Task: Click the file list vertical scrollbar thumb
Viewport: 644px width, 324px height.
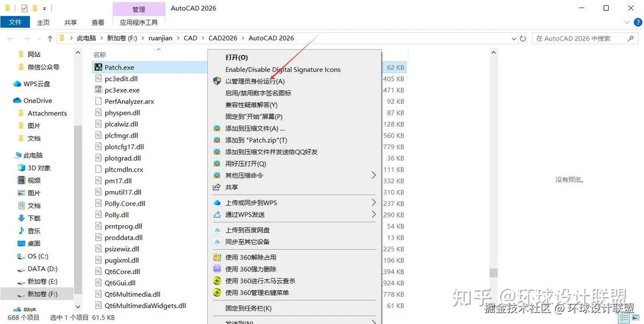Action: (x=493, y=273)
